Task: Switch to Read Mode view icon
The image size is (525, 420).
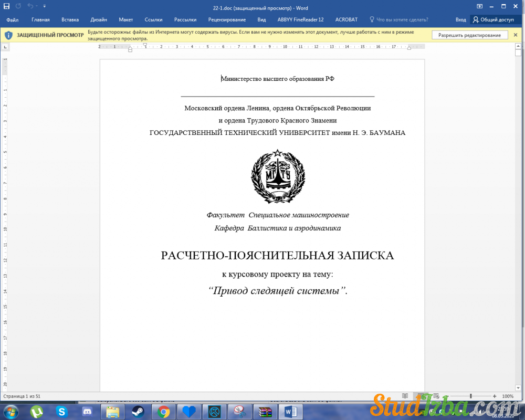Action: point(405,396)
